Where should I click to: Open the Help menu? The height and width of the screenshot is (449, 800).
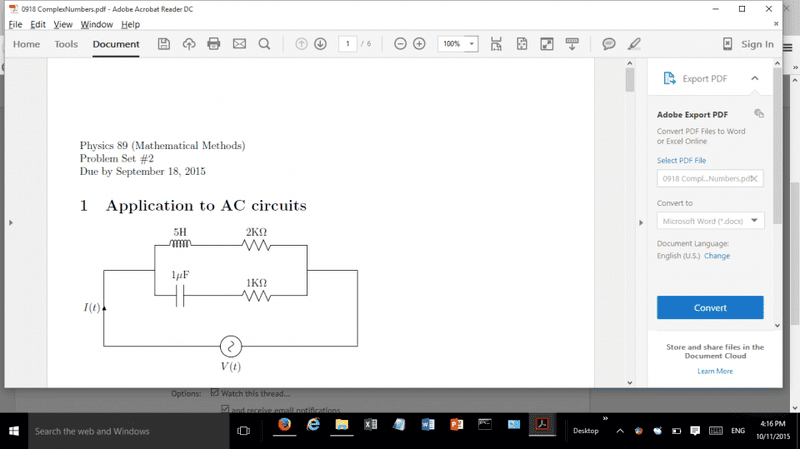(130, 24)
